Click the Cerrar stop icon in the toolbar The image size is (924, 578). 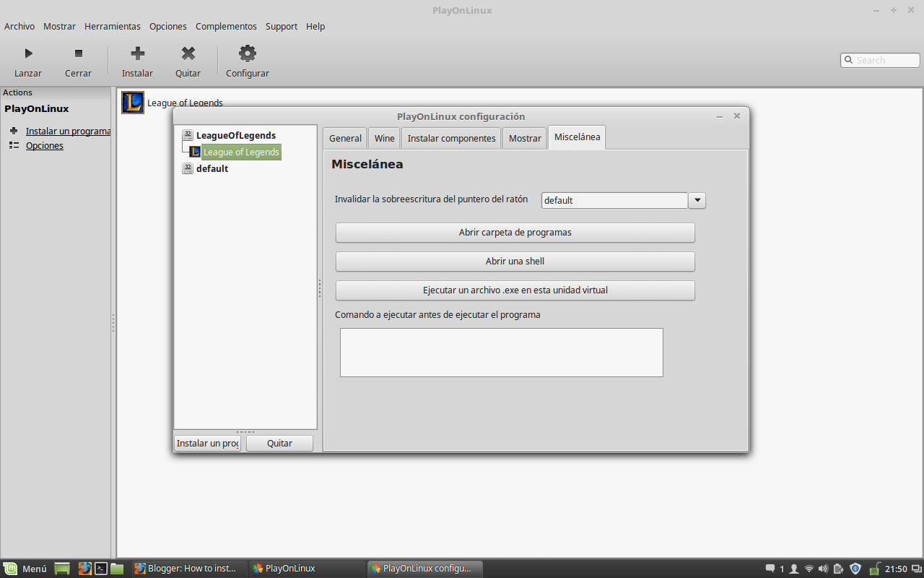tap(79, 53)
